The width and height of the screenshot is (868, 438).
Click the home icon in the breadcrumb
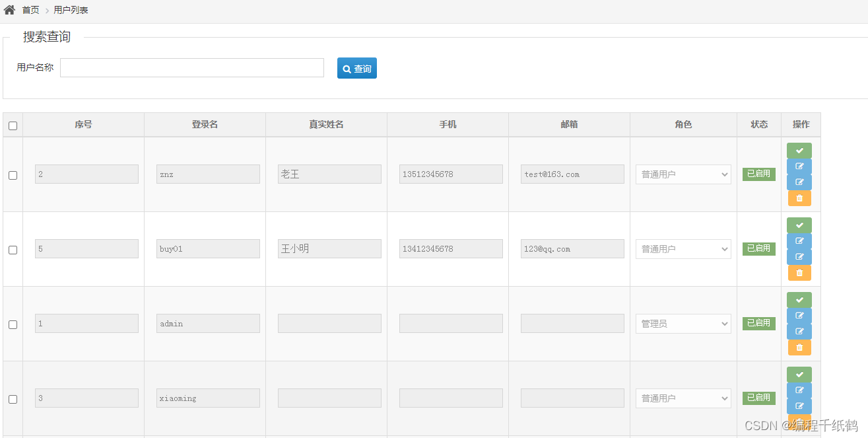pos(9,10)
